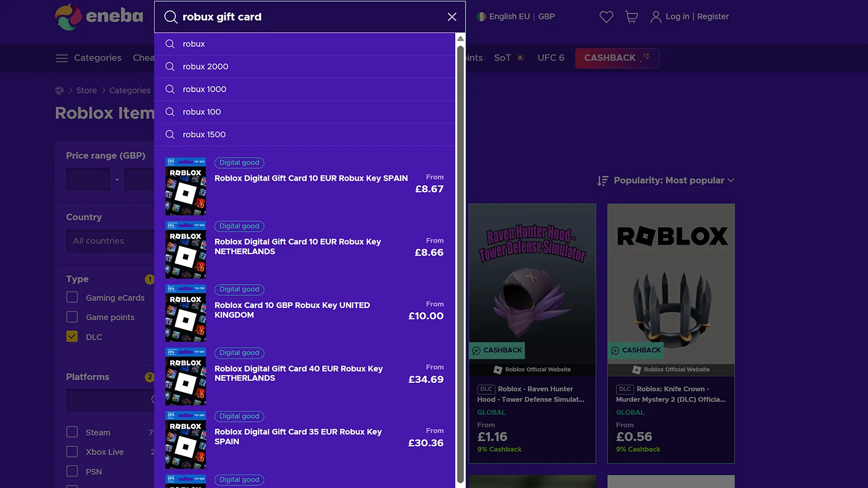
Task: Uncheck the DLC type filter
Action: coord(72,336)
